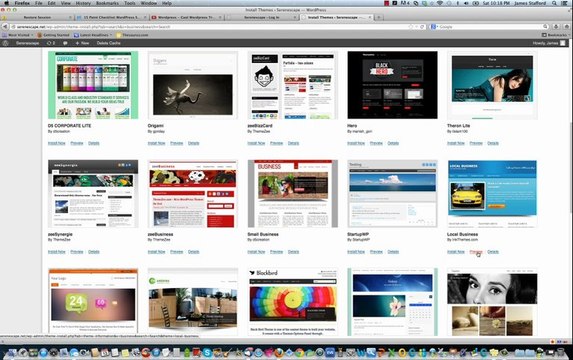Click Install Now under the Local Business theme

(x=456, y=252)
